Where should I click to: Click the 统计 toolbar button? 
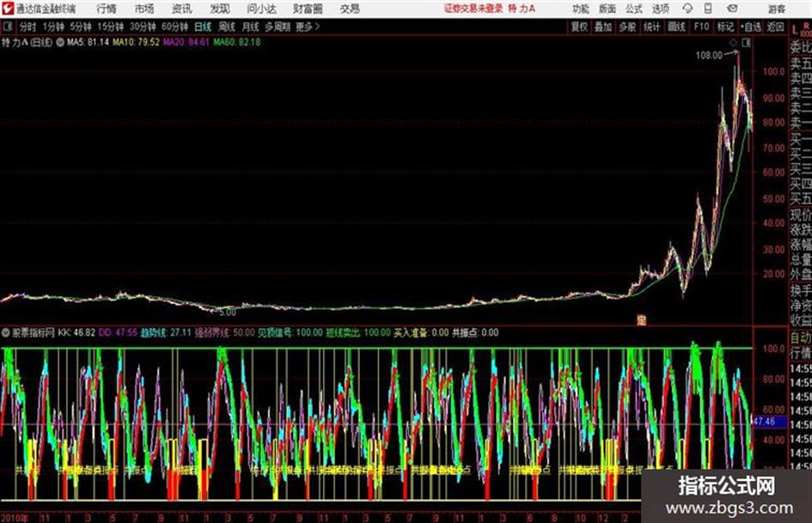click(651, 27)
